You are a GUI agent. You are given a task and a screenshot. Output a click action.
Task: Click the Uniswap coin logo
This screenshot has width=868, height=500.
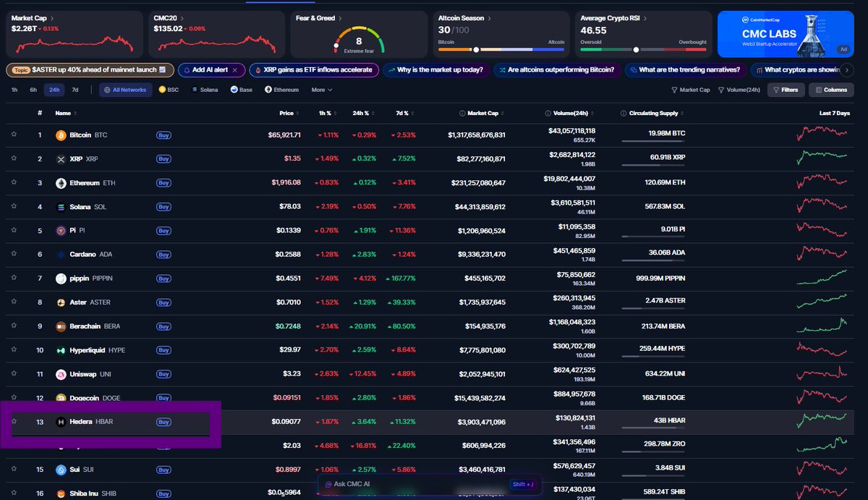click(x=61, y=374)
